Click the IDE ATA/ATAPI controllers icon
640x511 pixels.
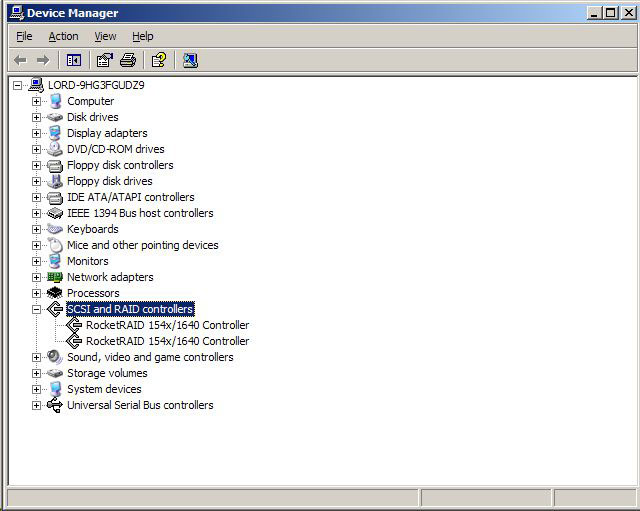(x=55, y=198)
